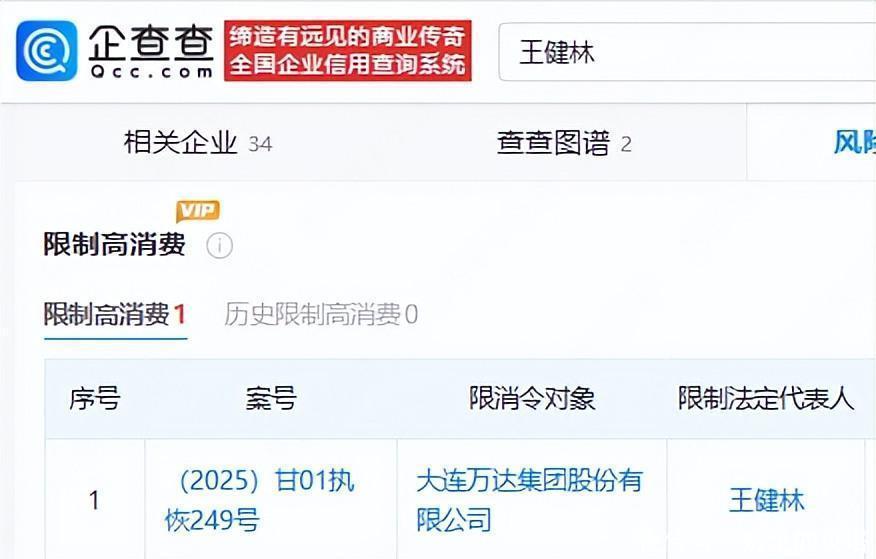Click the VIP badge icon

(198, 211)
